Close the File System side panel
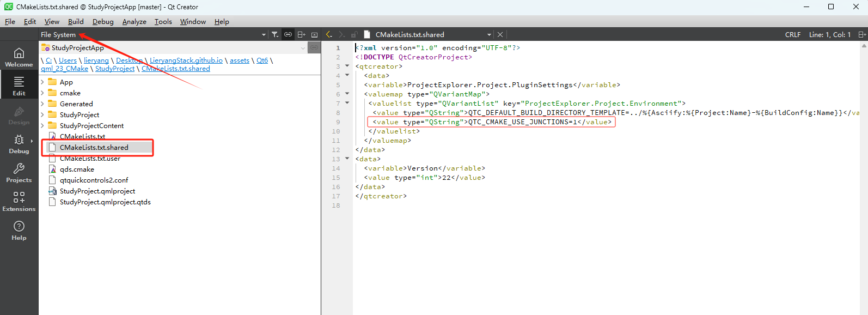 tap(314, 34)
